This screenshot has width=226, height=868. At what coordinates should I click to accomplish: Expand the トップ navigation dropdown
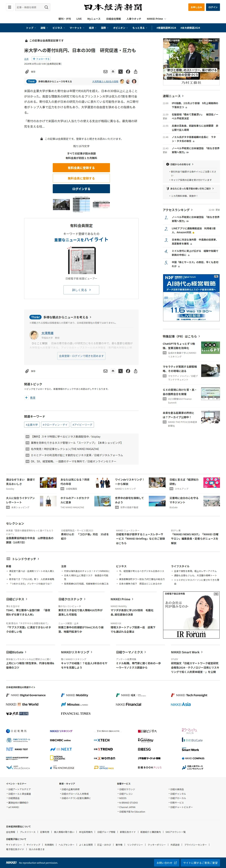tap(31, 28)
